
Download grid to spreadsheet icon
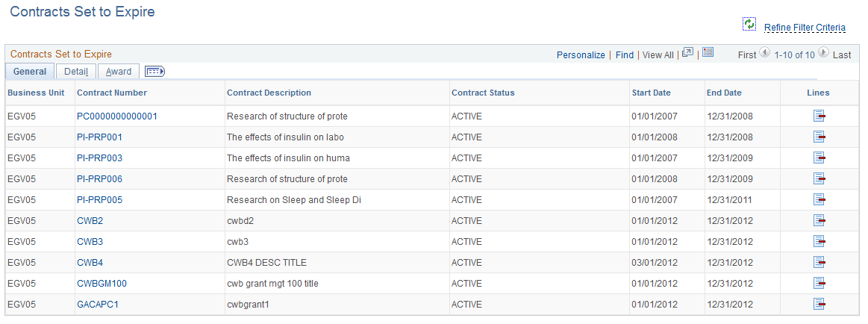click(x=708, y=52)
